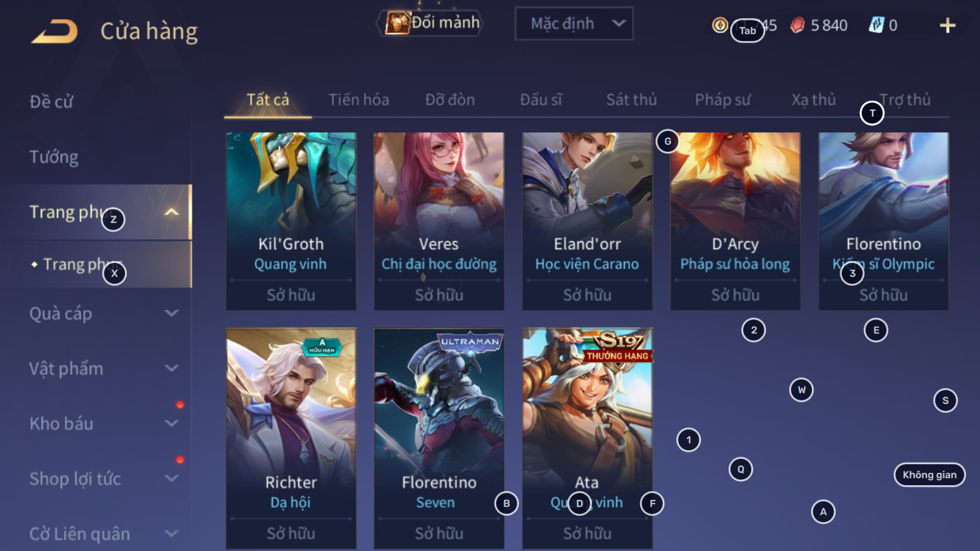
Task: Open the Đổi mảnh chest icon
Action: 398,23
